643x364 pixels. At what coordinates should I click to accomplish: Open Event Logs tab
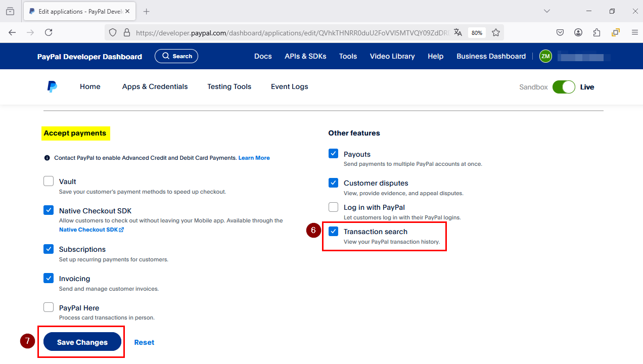point(290,86)
